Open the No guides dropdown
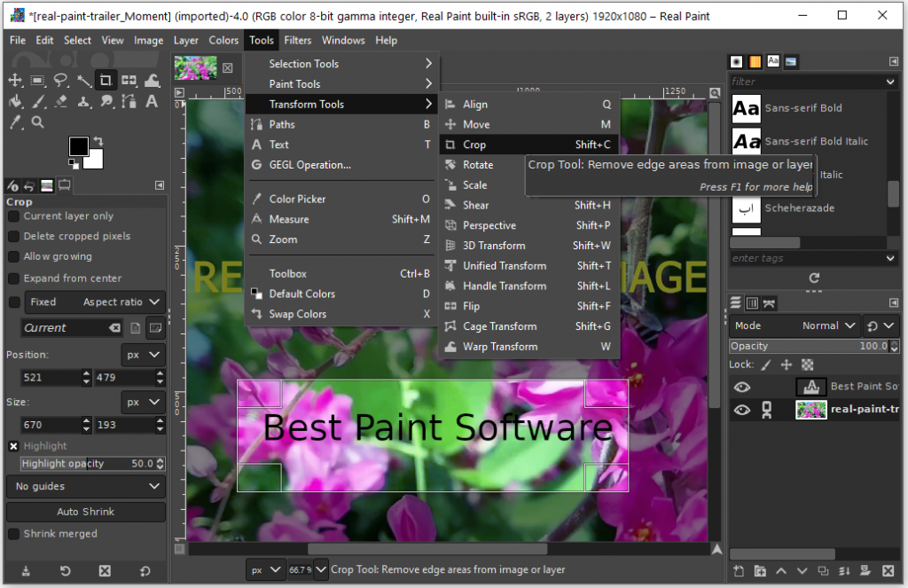 (86, 486)
